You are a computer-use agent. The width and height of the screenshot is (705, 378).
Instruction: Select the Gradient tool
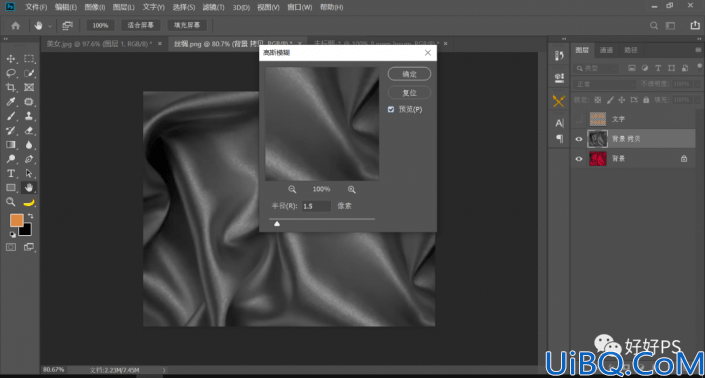pos(11,145)
